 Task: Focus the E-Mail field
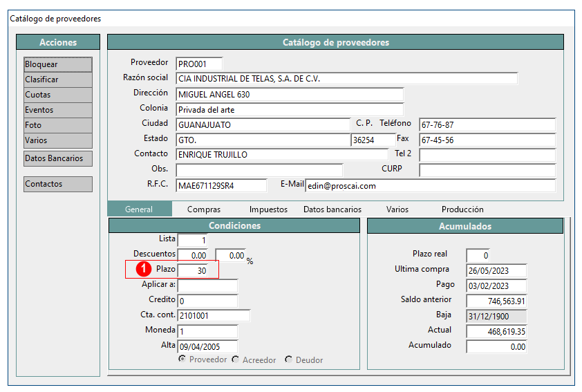click(431, 185)
